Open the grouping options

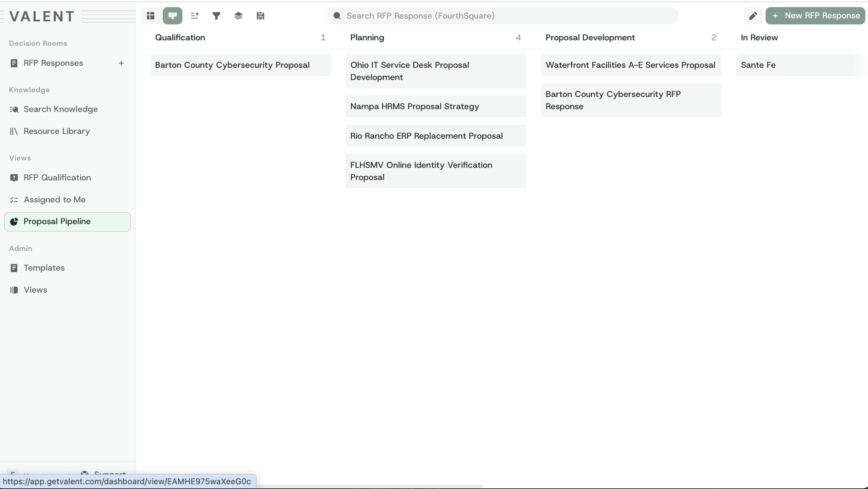click(x=239, y=16)
